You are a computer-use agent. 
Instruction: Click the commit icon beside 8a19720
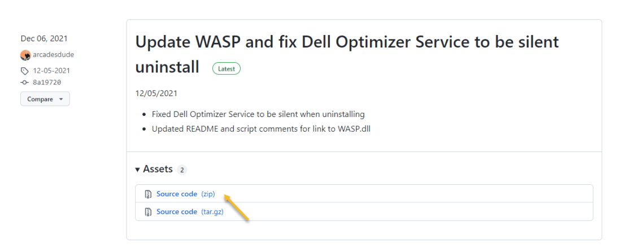[x=24, y=83]
